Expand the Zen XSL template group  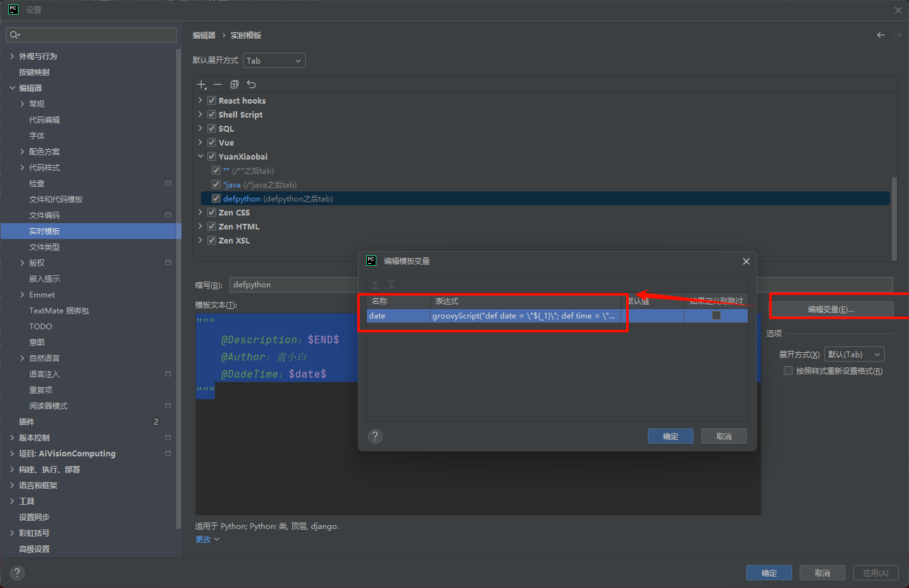(200, 240)
